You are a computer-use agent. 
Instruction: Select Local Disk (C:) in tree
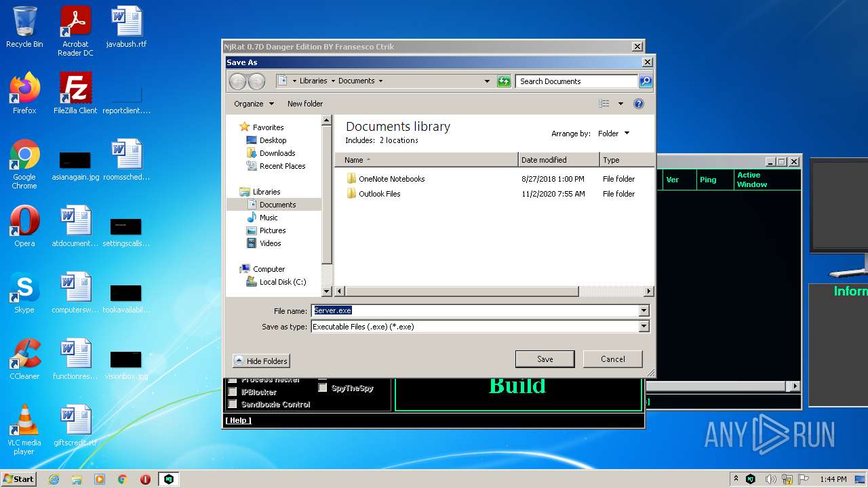tap(283, 282)
